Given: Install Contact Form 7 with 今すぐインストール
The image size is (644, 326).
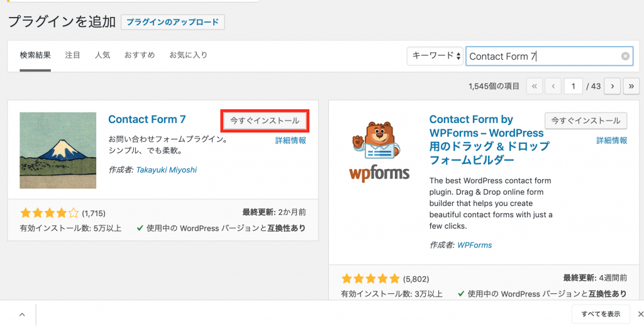Looking at the screenshot, I should [265, 121].
